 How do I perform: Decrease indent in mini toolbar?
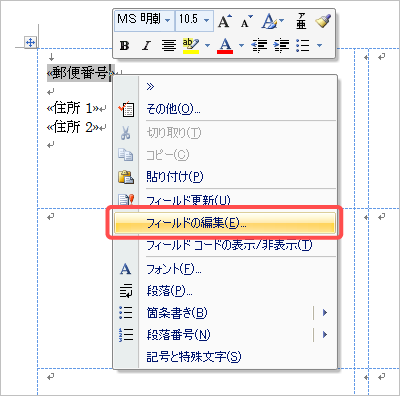pyautogui.click(x=259, y=45)
